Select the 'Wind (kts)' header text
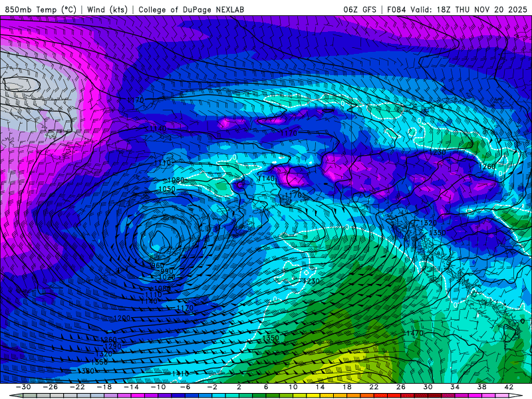The image size is (532, 399). point(107,9)
